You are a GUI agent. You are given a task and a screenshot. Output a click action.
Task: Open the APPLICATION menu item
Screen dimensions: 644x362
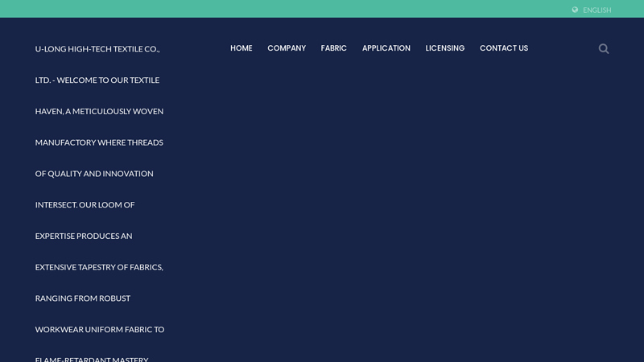[386, 48]
